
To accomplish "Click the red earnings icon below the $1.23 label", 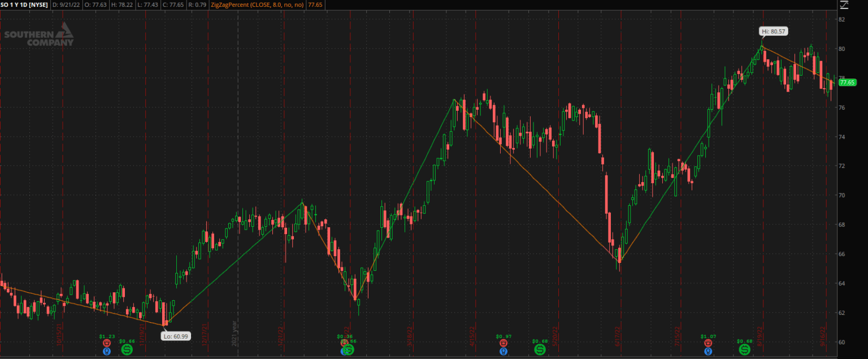I will [107, 343].
